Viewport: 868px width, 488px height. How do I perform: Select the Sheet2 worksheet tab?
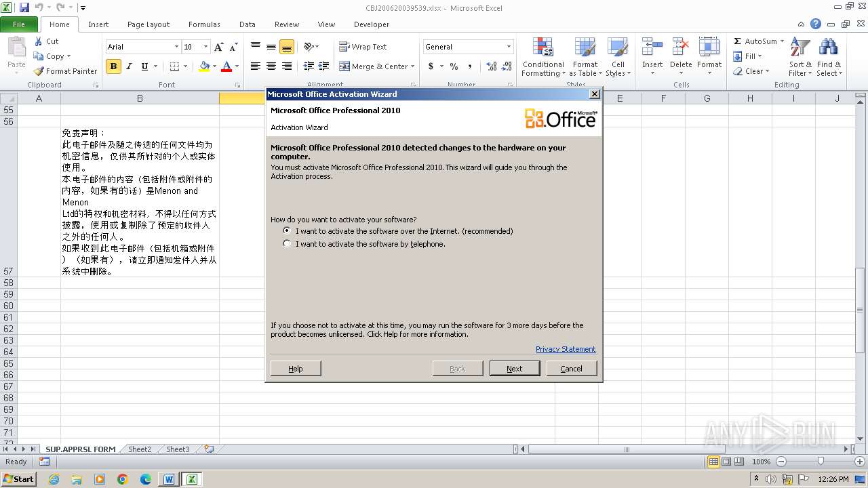(x=140, y=449)
